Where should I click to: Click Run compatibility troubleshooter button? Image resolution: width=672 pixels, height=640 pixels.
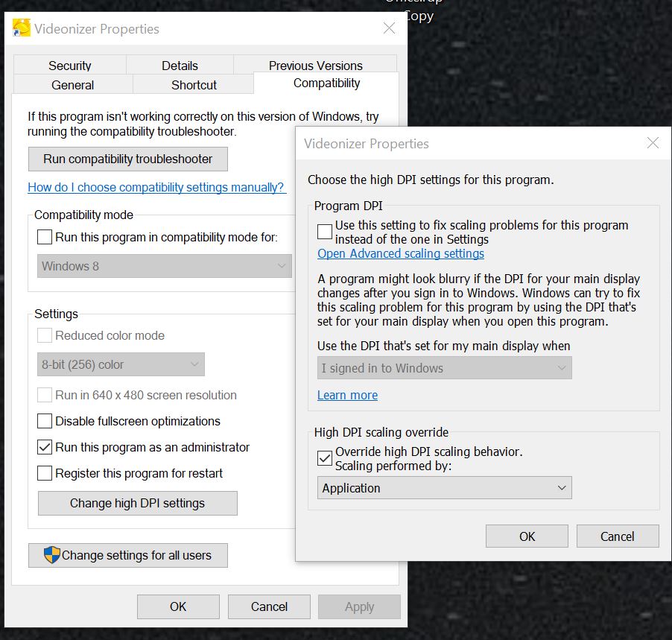127,159
